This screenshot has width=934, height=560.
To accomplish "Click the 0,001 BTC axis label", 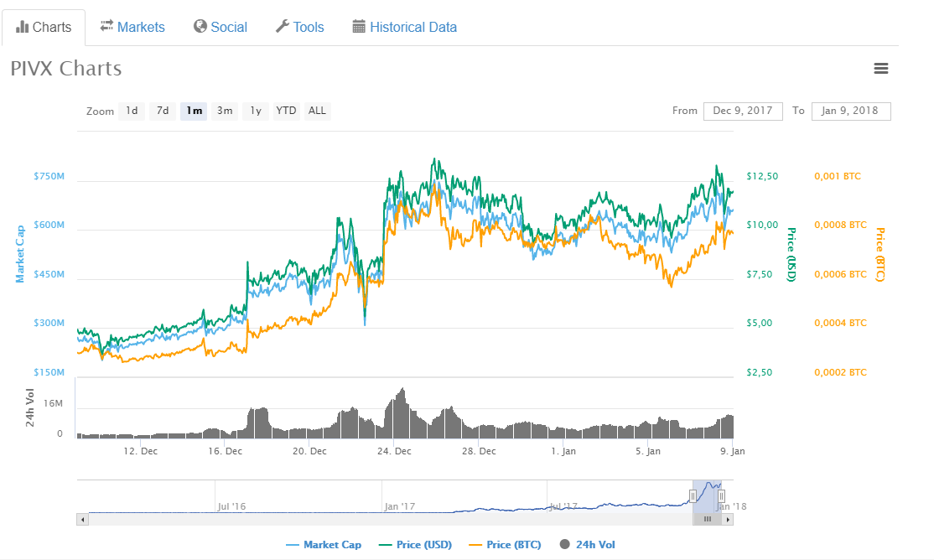I will tap(838, 176).
